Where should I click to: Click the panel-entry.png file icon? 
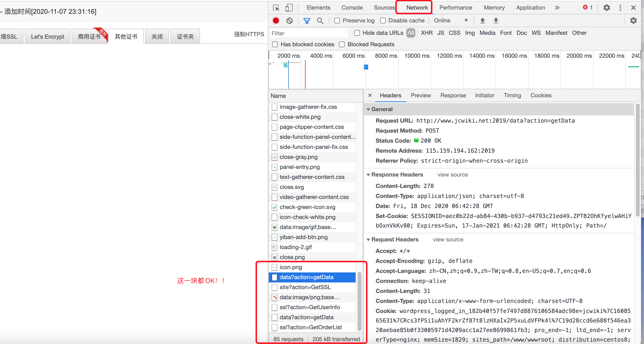coord(274,167)
